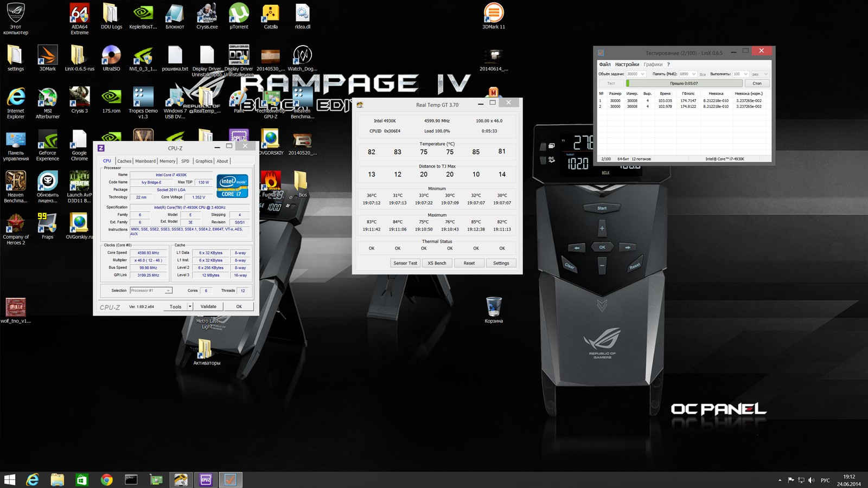Click the Стоп button in LinX
This screenshot has width=868, height=488.
pyautogui.click(x=757, y=84)
